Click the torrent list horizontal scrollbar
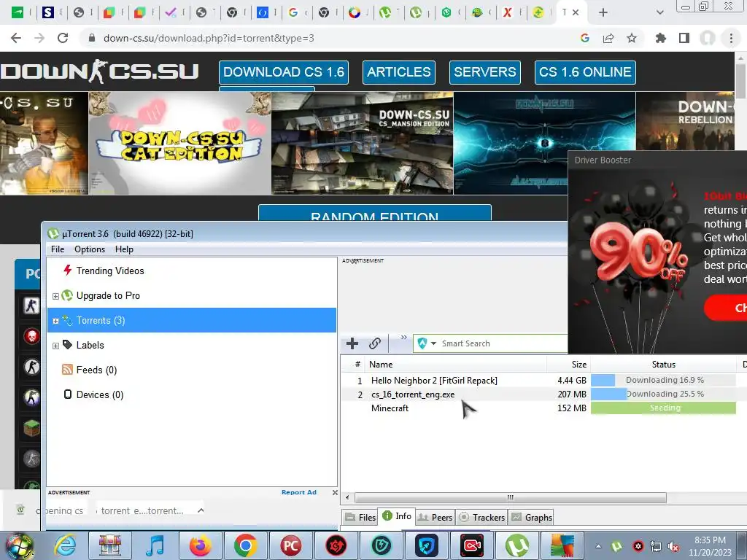The width and height of the screenshot is (747, 560). click(x=510, y=497)
